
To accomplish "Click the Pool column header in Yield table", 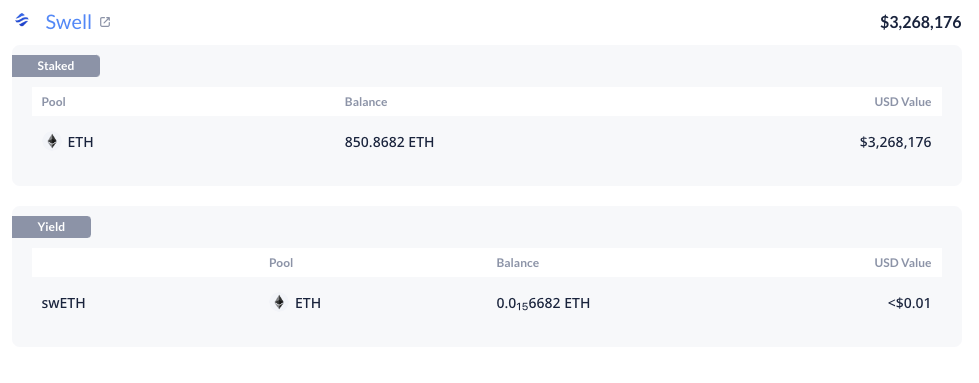I will click(281, 263).
